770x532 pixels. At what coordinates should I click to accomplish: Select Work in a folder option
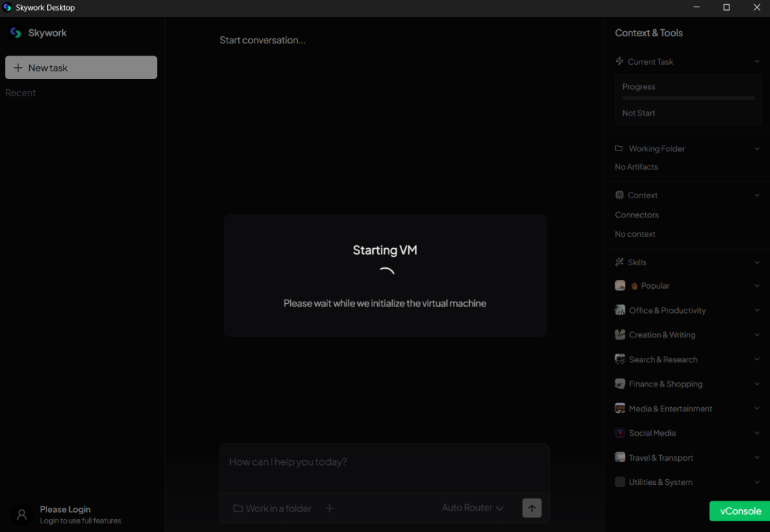tap(272, 508)
